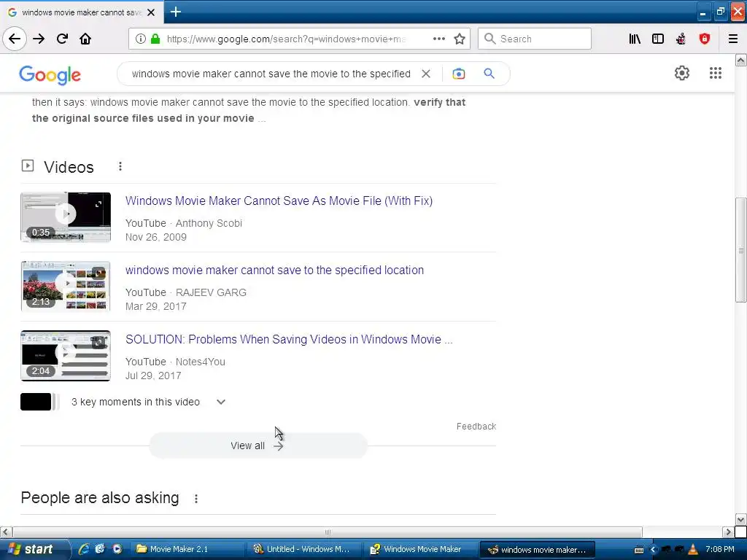Show hidden tray icons arrow
The width and height of the screenshot is (747, 560).
tap(653, 550)
